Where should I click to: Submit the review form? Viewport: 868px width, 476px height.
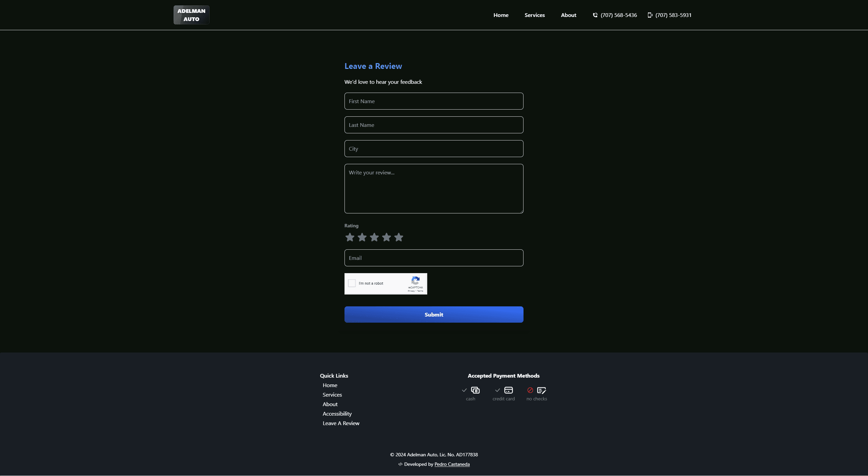(x=434, y=315)
